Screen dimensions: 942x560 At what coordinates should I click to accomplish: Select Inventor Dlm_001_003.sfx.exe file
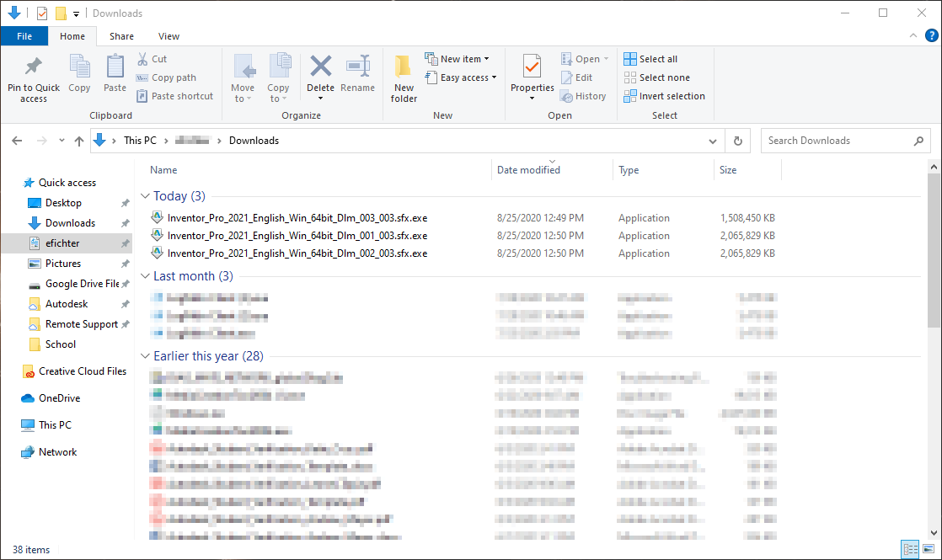point(297,236)
